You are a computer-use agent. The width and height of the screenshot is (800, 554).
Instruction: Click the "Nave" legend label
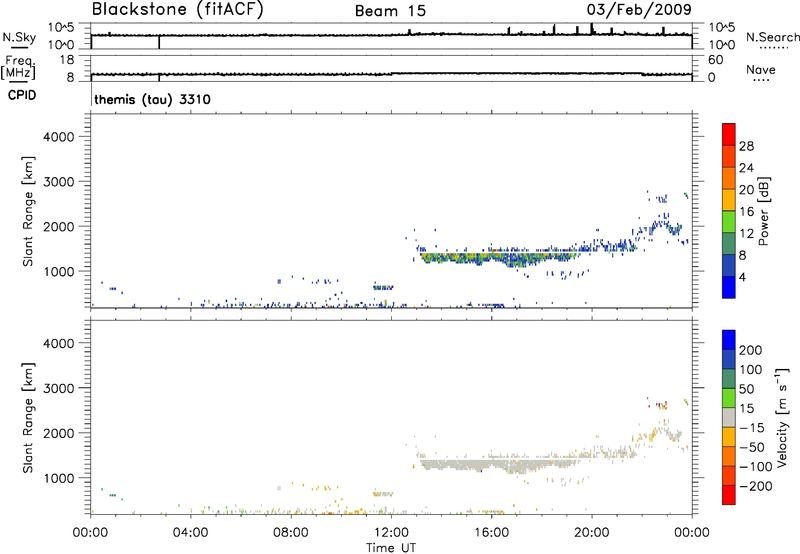(x=761, y=69)
